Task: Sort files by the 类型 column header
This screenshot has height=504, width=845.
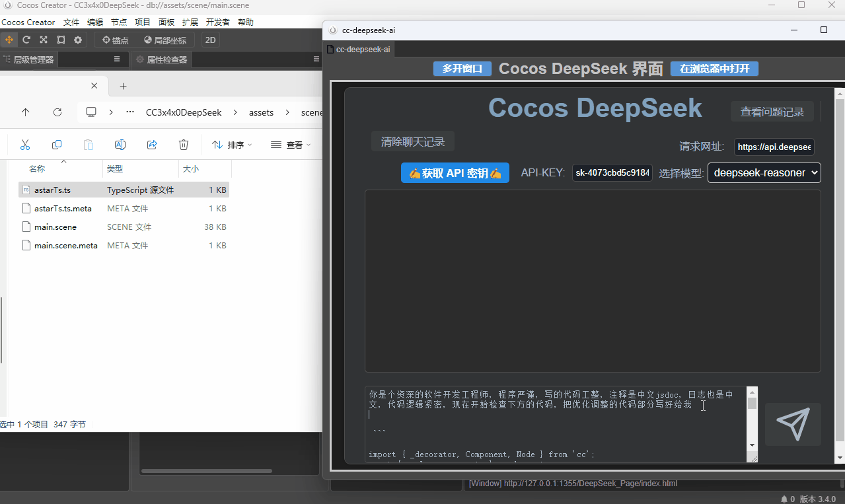Action: [115, 169]
